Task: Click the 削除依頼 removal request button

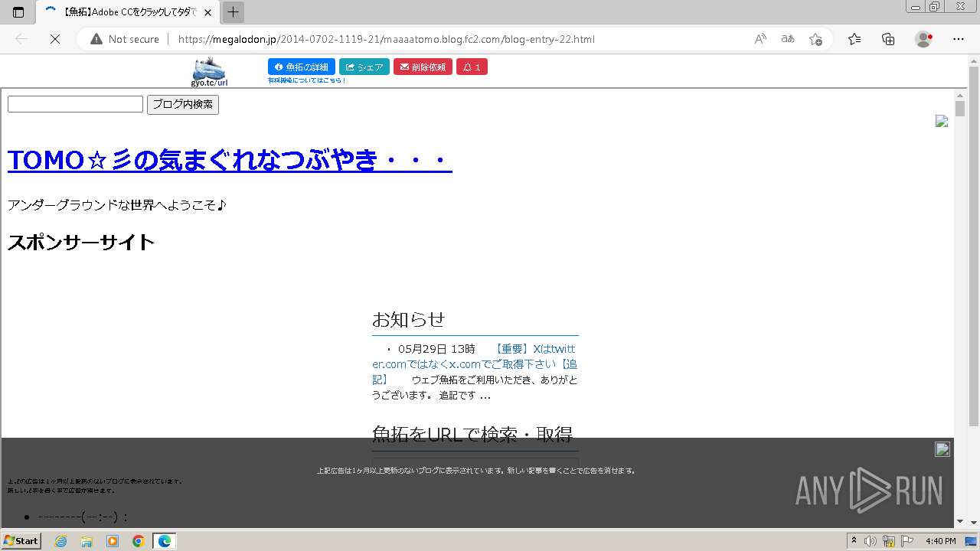Action: [423, 67]
